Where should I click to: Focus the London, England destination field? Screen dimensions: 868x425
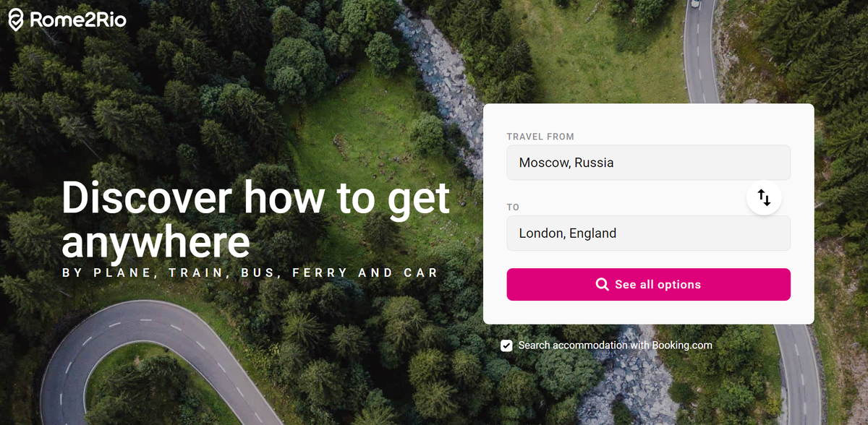pyautogui.click(x=648, y=233)
